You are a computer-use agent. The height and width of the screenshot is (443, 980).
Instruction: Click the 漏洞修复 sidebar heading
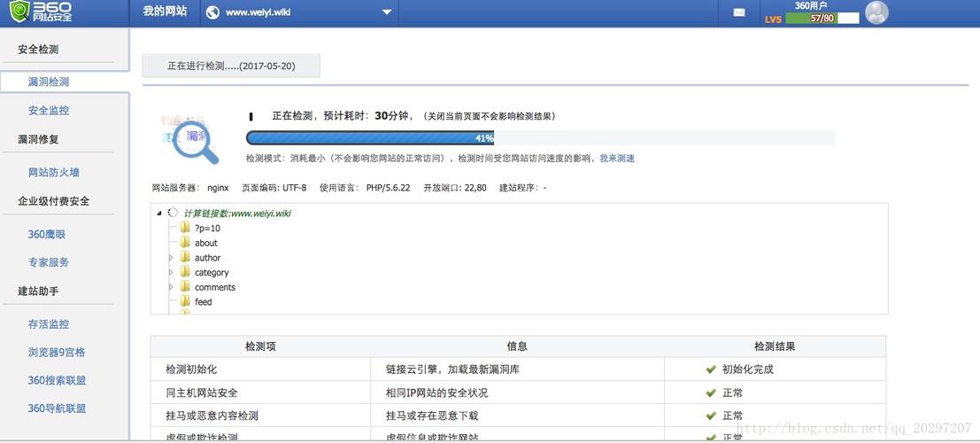(38, 139)
